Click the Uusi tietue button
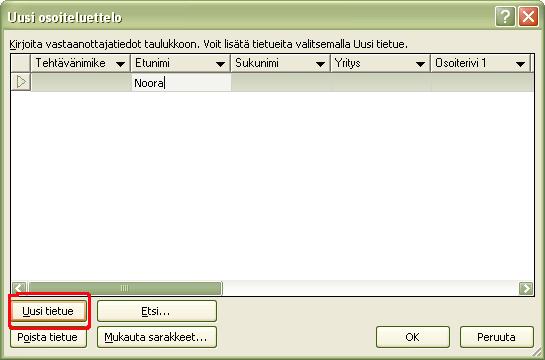545x360 pixels. (x=48, y=311)
